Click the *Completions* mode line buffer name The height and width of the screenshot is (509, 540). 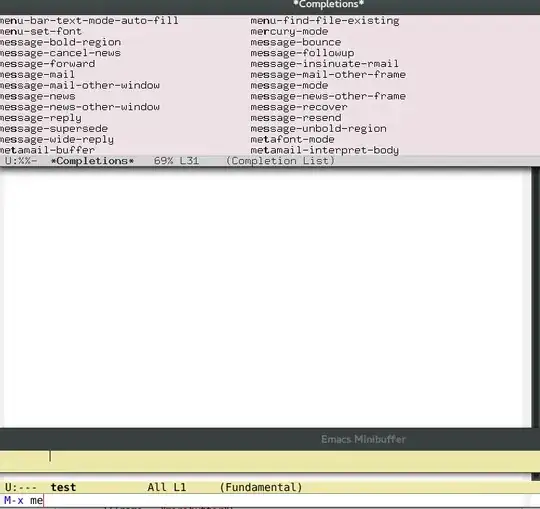coord(92,161)
